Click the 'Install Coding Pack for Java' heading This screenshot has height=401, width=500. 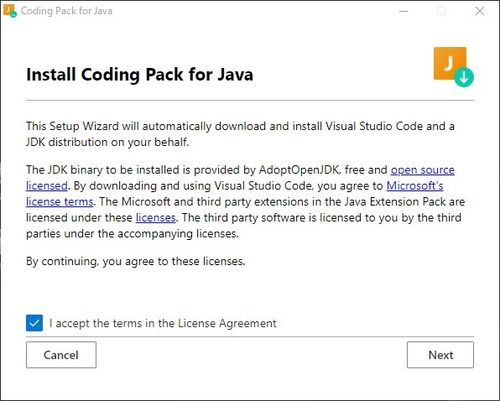(x=140, y=74)
